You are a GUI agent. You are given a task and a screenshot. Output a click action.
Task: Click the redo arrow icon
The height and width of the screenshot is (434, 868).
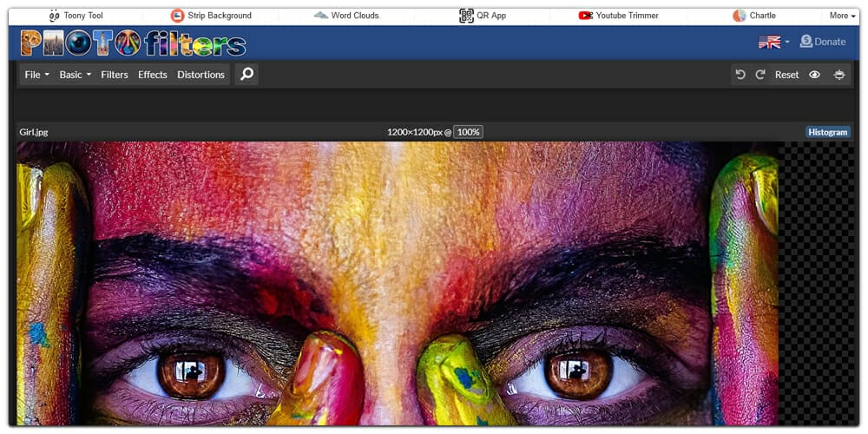coord(760,75)
